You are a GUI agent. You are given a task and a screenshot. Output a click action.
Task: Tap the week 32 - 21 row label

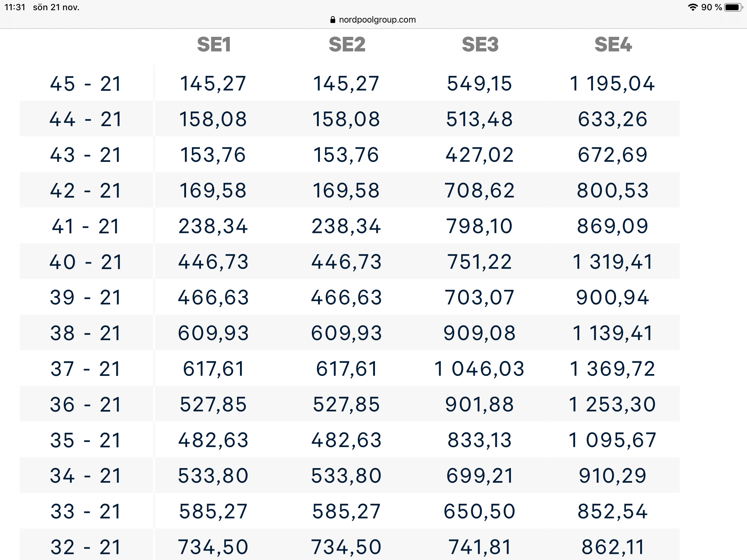(86, 547)
